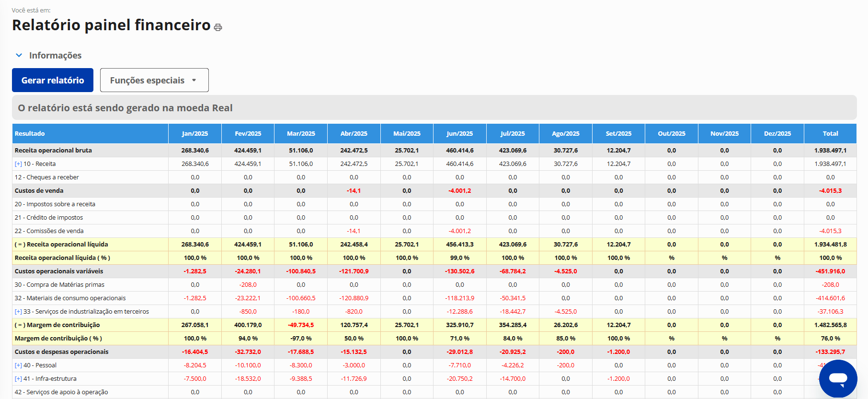Screen dimensions: 868x399
Task: Select the Total column header
Action: 830,134
